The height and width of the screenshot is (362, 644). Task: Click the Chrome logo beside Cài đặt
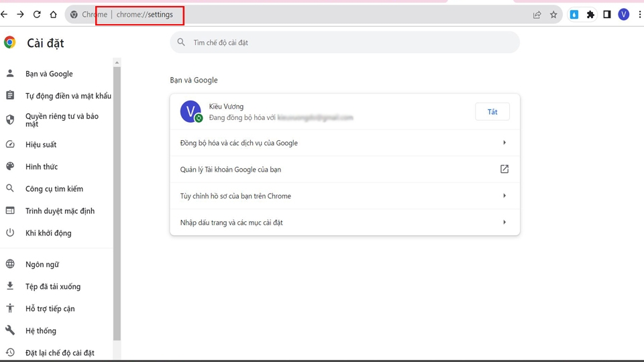[x=10, y=42]
